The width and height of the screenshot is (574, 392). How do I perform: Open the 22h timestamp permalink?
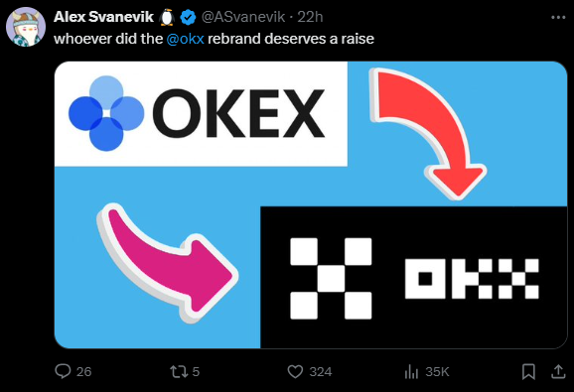click(x=310, y=17)
